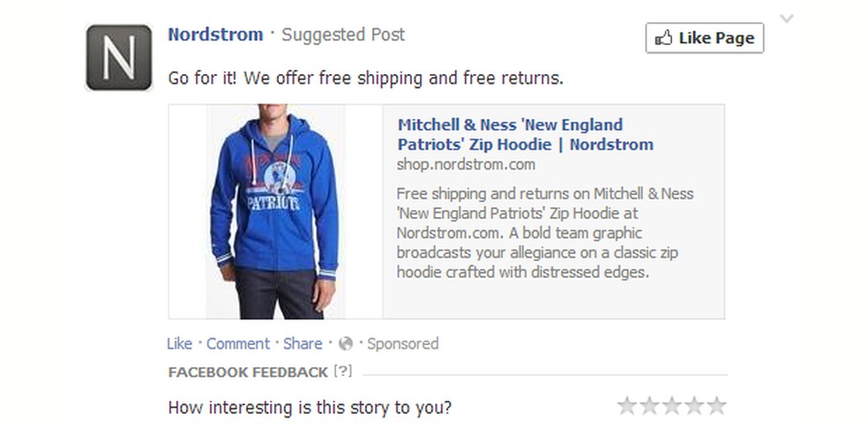Rate the story two stars
The image size is (868, 429).
649,406
